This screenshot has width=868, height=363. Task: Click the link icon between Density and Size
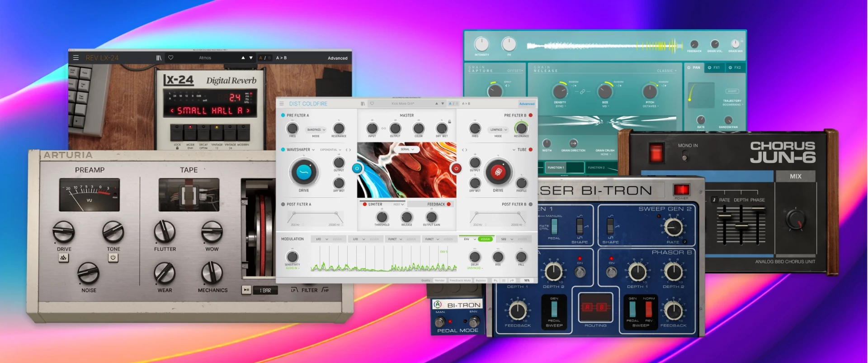582,91
